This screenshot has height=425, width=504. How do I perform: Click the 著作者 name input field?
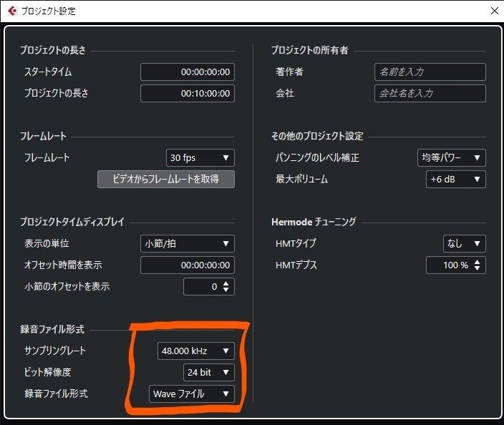(x=430, y=72)
